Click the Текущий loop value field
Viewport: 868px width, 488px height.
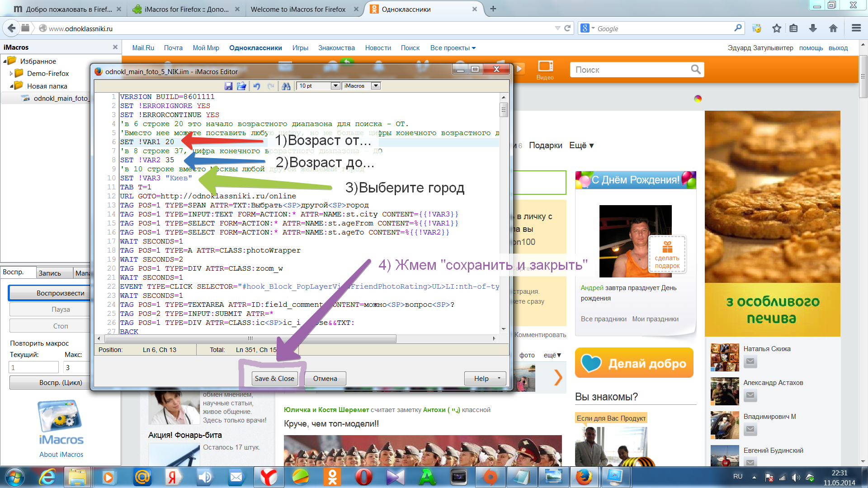click(x=34, y=367)
